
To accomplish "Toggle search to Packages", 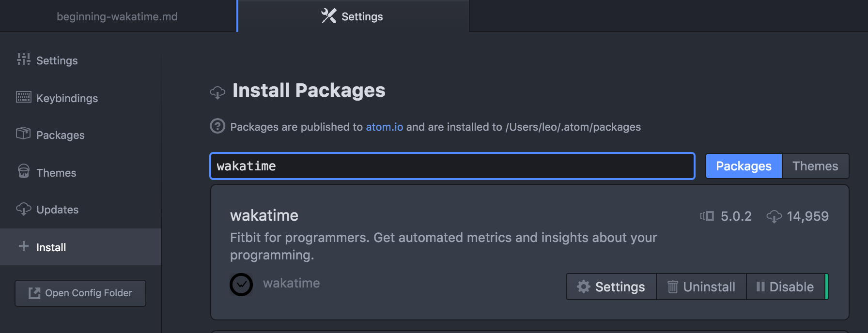I will tap(744, 166).
